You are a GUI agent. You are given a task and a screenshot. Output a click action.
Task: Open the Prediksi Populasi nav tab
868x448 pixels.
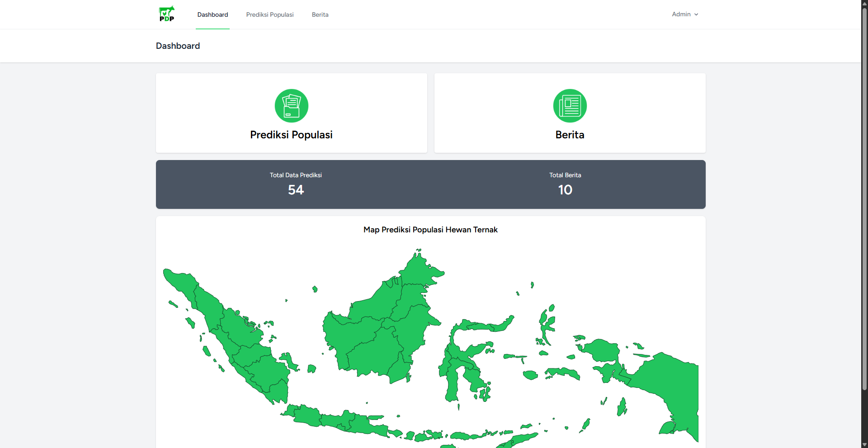click(x=270, y=15)
